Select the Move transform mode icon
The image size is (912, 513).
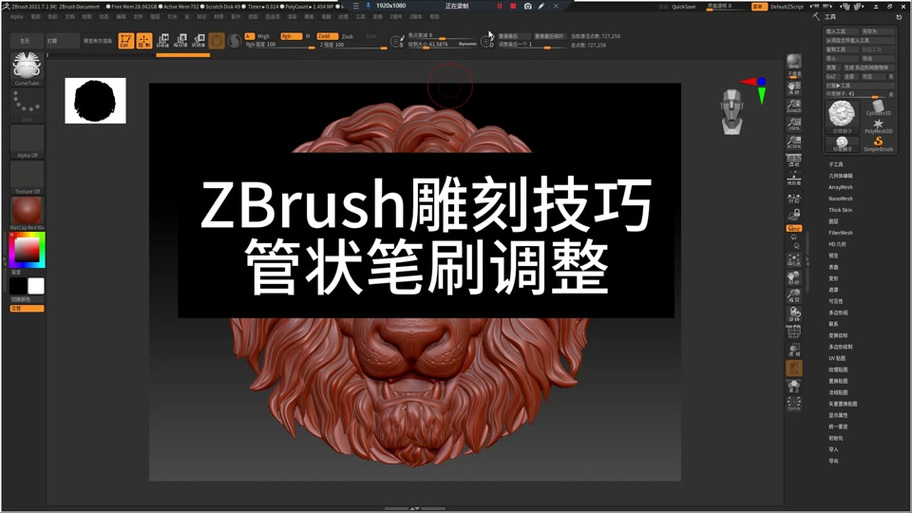(163, 41)
